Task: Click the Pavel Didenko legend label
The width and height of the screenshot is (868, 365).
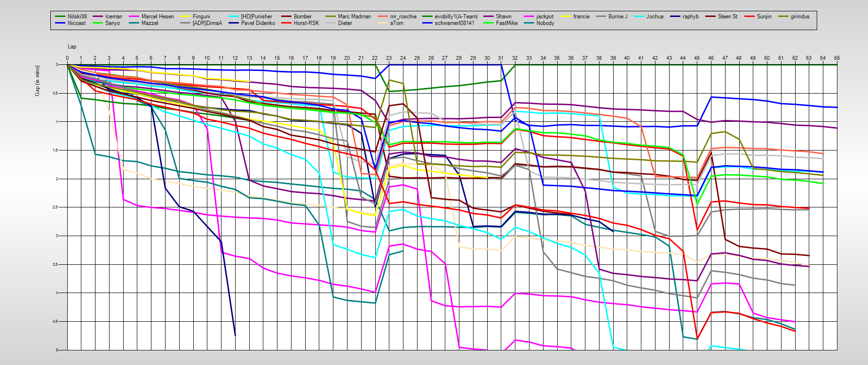Action: (258, 23)
